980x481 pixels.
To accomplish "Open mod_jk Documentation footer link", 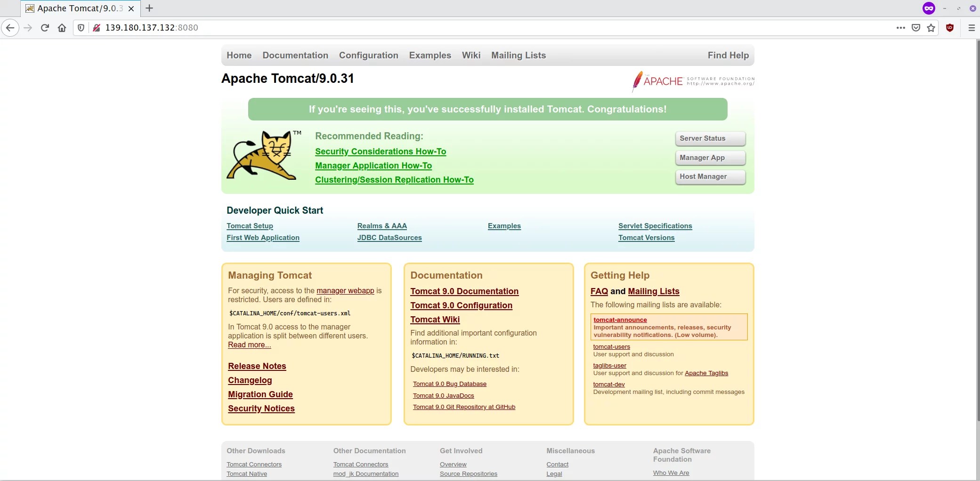I will [x=366, y=474].
